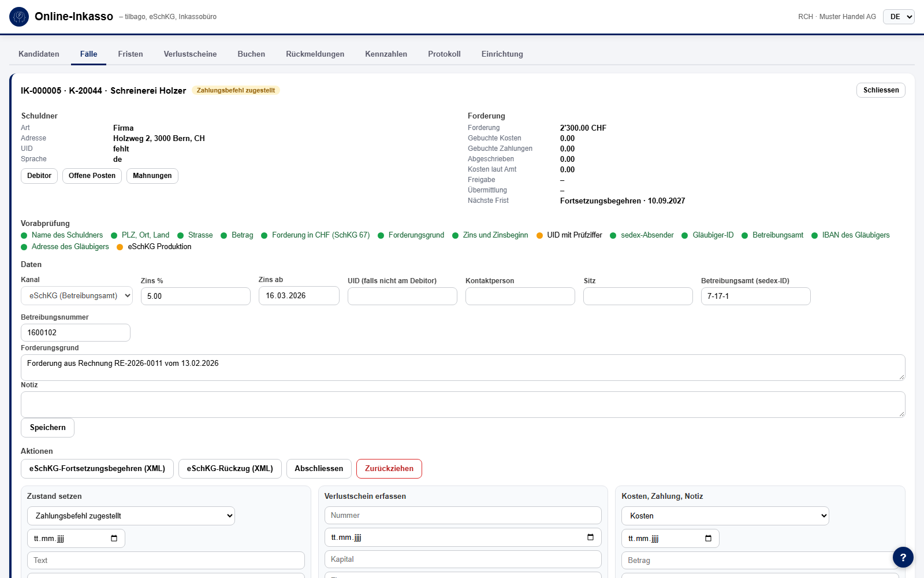The height and width of the screenshot is (578, 924).
Task: Click into the Forderungsgrund textarea
Action: coord(463,368)
